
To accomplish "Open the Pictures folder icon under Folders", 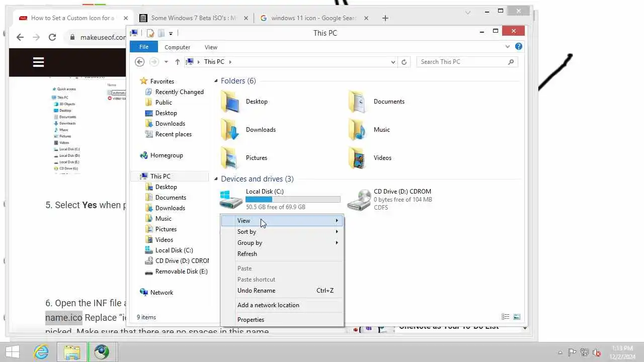I will tap(230, 158).
